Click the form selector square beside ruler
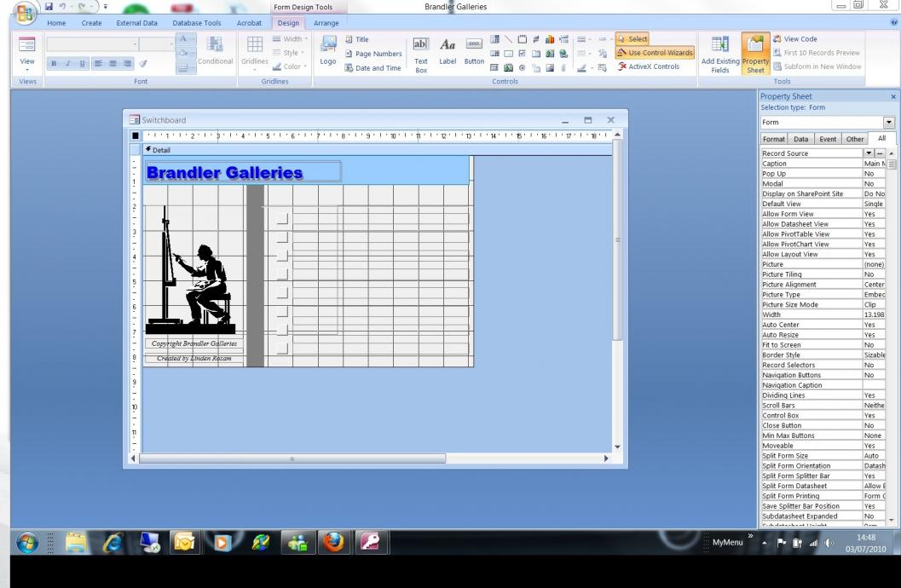 (x=135, y=135)
